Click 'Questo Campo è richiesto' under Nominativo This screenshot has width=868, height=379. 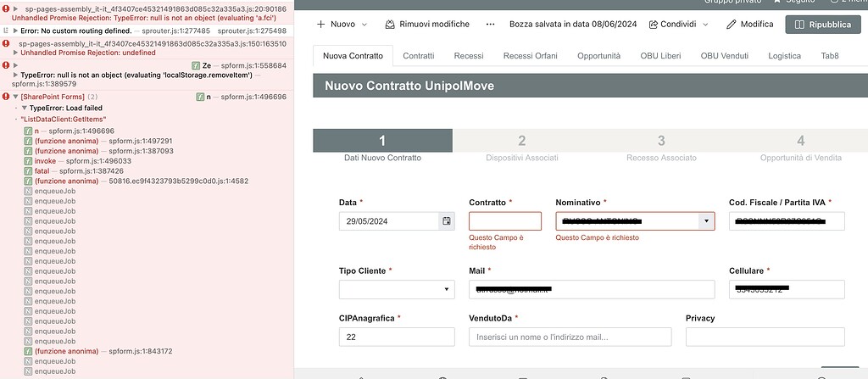598,237
